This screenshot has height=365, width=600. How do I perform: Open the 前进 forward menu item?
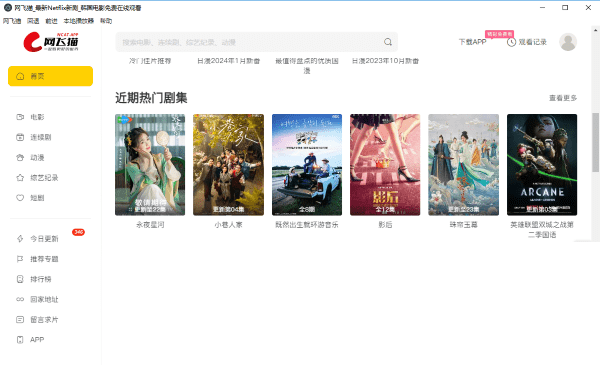click(51, 21)
